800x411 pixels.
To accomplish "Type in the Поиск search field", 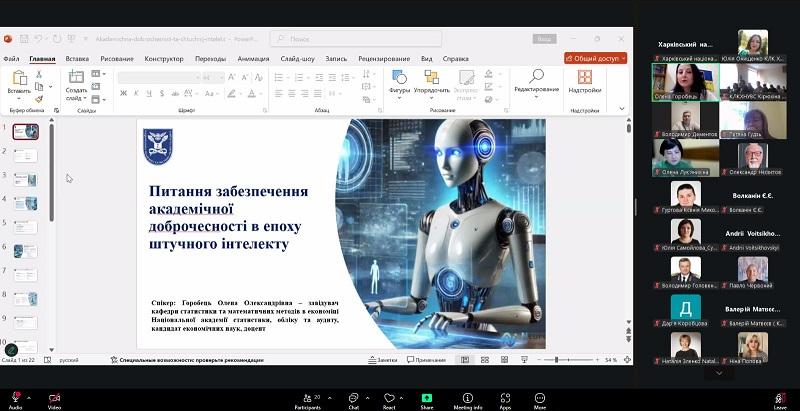I will pyautogui.click(x=340, y=39).
